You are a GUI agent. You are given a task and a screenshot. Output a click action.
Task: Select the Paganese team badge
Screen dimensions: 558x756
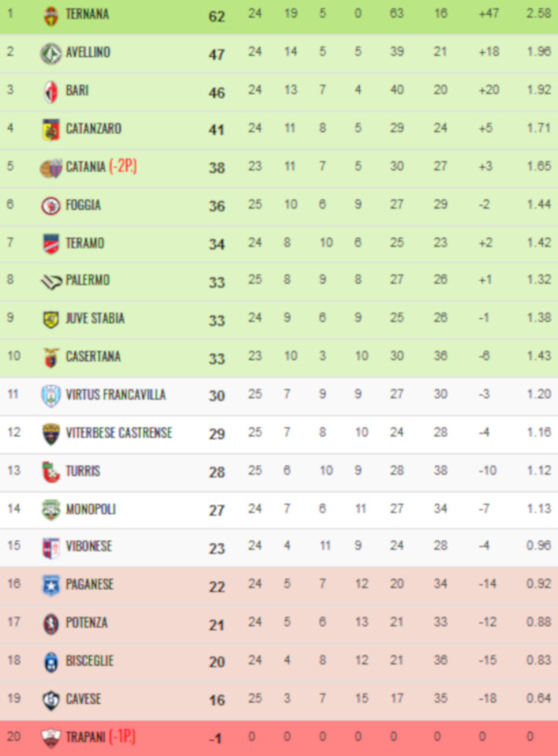click(x=50, y=585)
